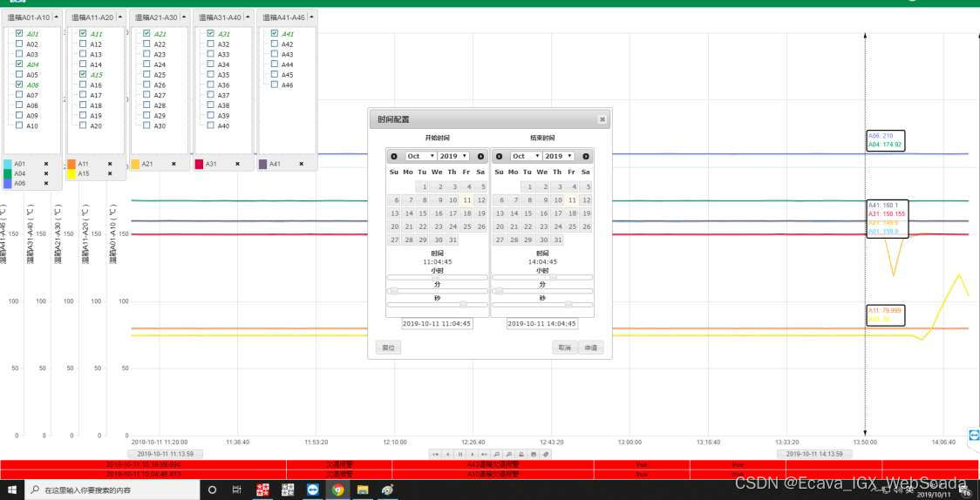
Task: Click fast-forward-to-end button in chart toolbar
Action: coord(485,455)
